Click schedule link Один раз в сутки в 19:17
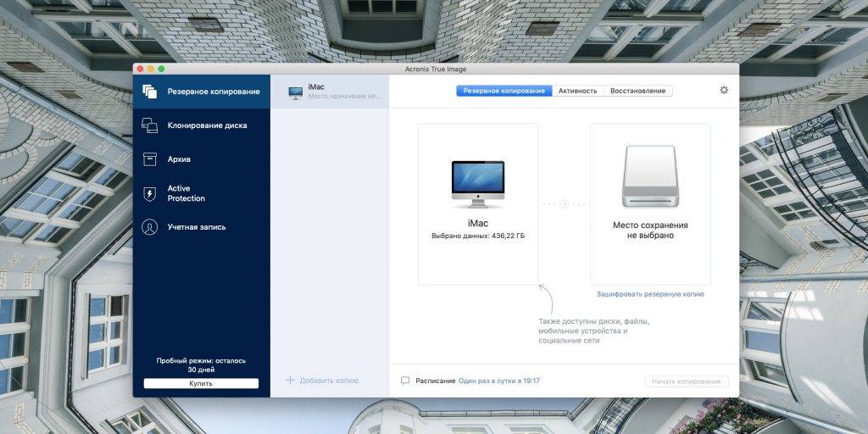 (499, 381)
